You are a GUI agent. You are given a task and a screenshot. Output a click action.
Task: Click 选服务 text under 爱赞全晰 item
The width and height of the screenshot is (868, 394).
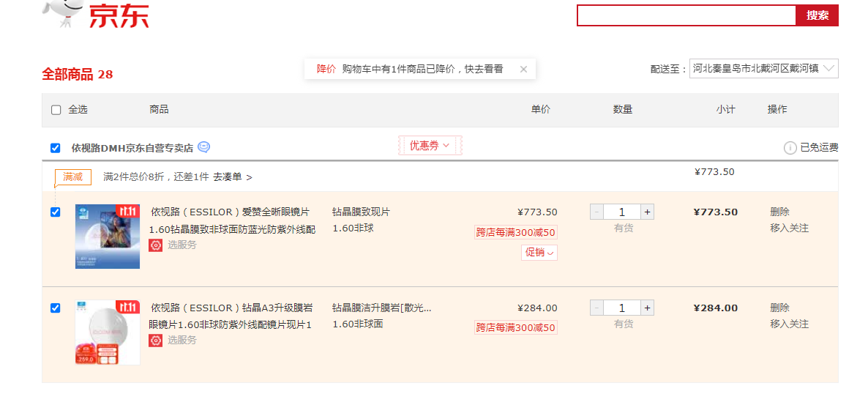point(182,245)
